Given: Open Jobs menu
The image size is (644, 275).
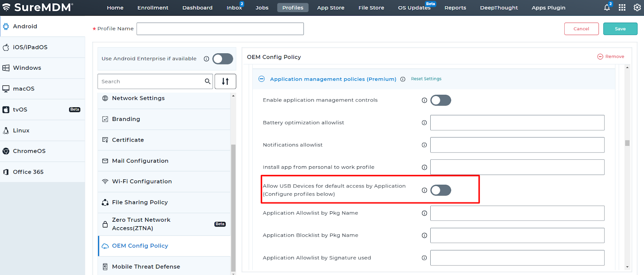Looking at the screenshot, I should [x=262, y=8].
